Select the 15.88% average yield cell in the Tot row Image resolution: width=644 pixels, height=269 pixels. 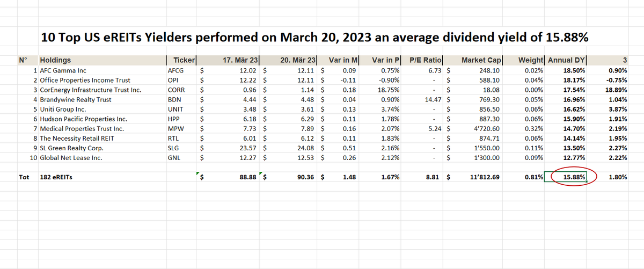tap(566, 178)
